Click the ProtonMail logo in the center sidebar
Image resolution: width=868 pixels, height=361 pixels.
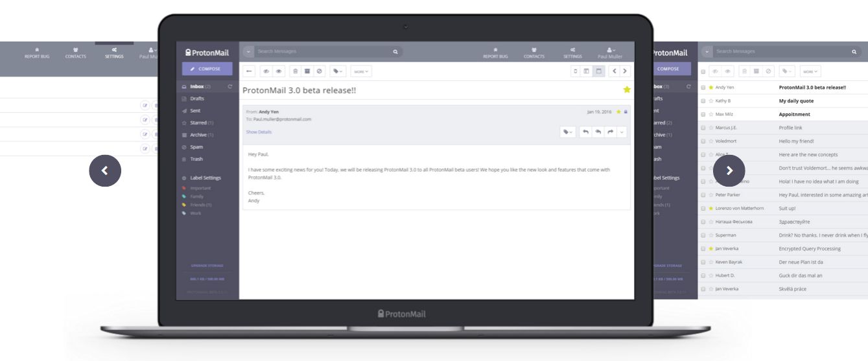[x=207, y=52]
